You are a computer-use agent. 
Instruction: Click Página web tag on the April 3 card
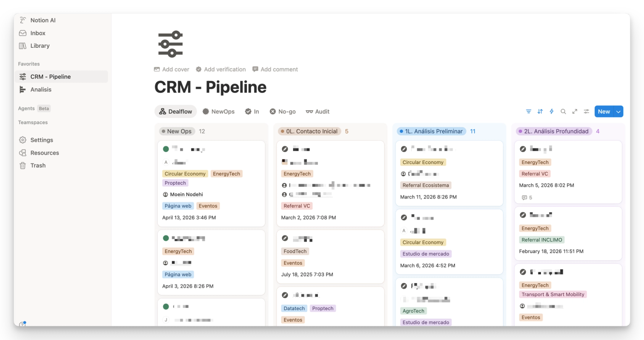(x=178, y=274)
